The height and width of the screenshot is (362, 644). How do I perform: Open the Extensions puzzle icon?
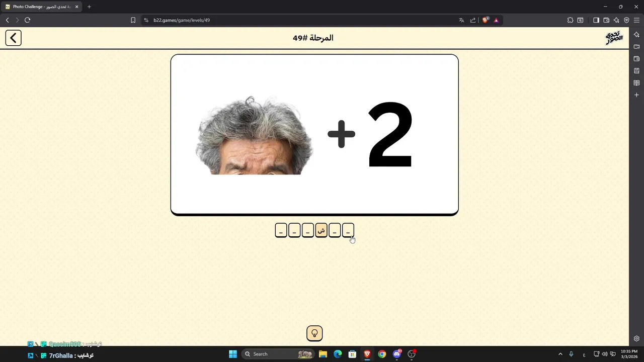570,20
